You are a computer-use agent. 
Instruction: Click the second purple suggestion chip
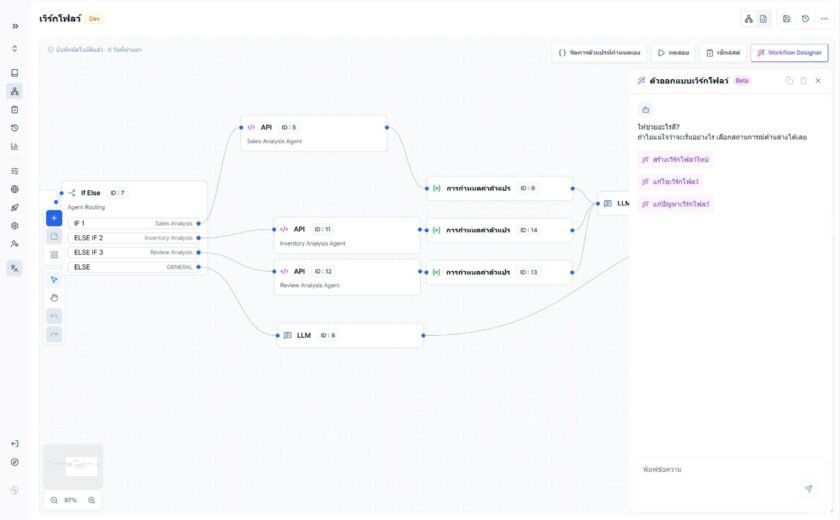[670, 182]
